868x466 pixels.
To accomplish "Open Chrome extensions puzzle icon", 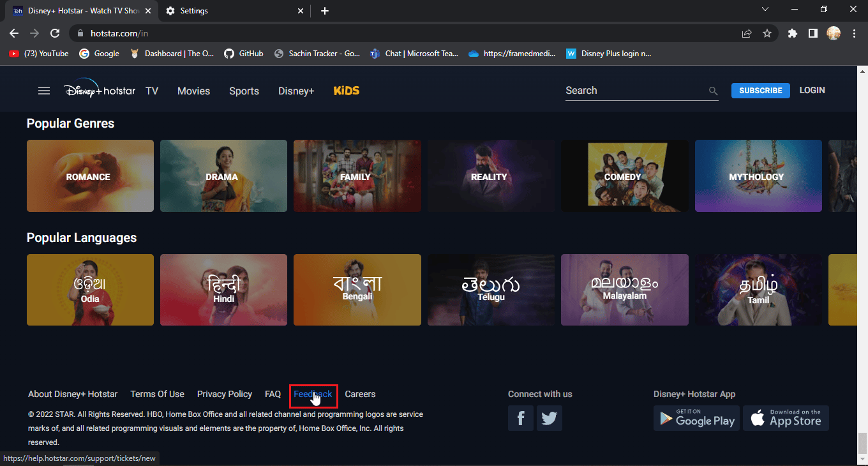I will click(793, 33).
